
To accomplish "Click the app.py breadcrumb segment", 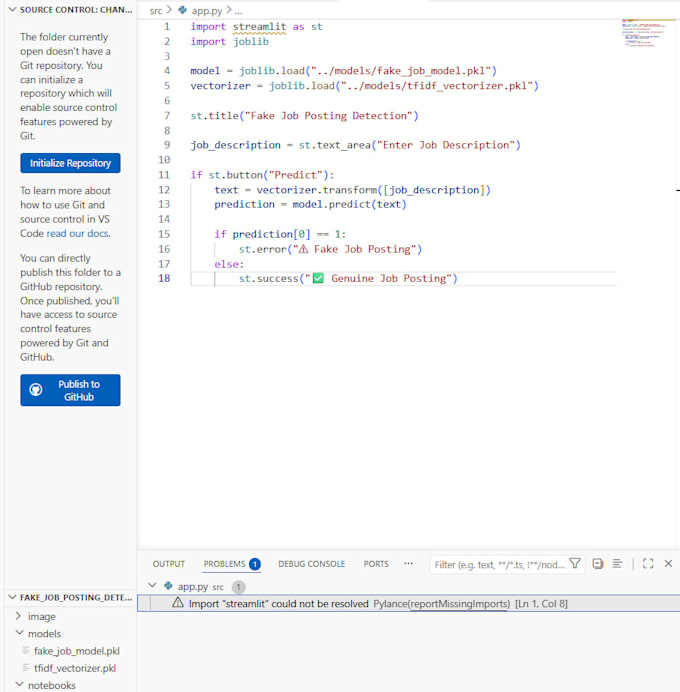I will (x=207, y=11).
